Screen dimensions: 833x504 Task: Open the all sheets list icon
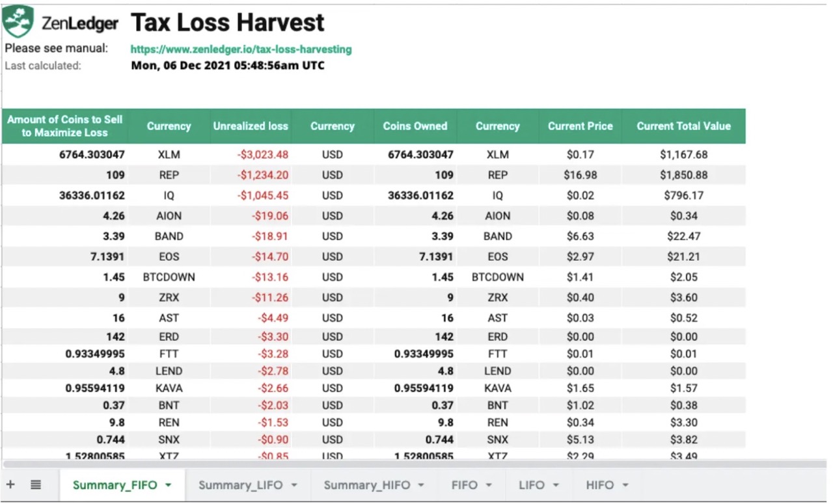click(36, 484)
